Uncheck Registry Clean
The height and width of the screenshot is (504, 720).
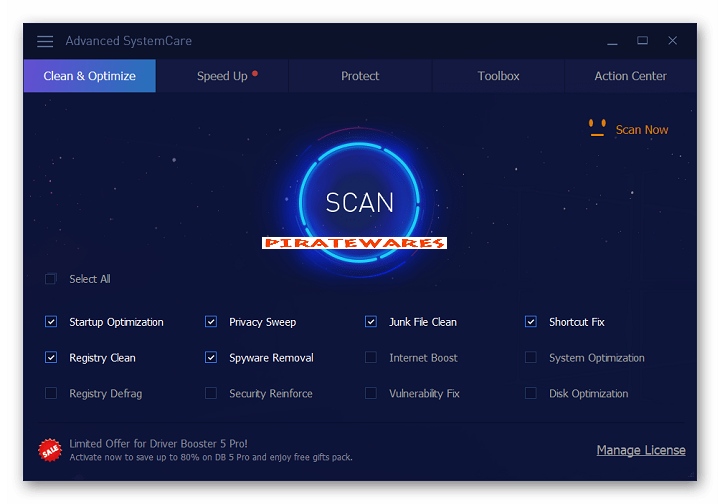[51, 358]
